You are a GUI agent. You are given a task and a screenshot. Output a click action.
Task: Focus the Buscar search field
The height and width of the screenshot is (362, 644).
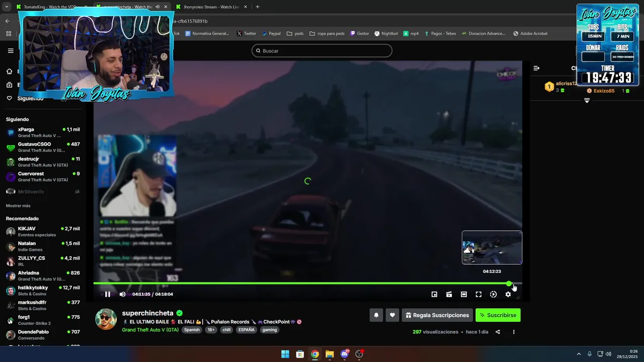(322, 51)
